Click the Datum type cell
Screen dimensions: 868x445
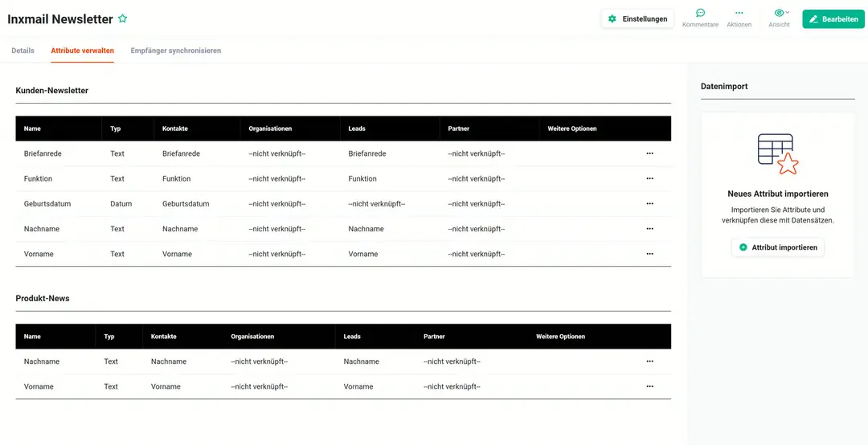121,204
